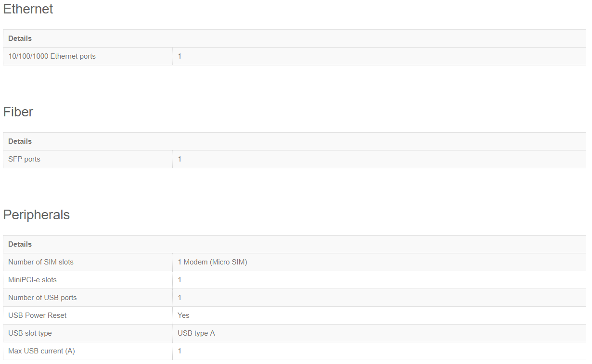Click the SFP ports value 1

180,159
